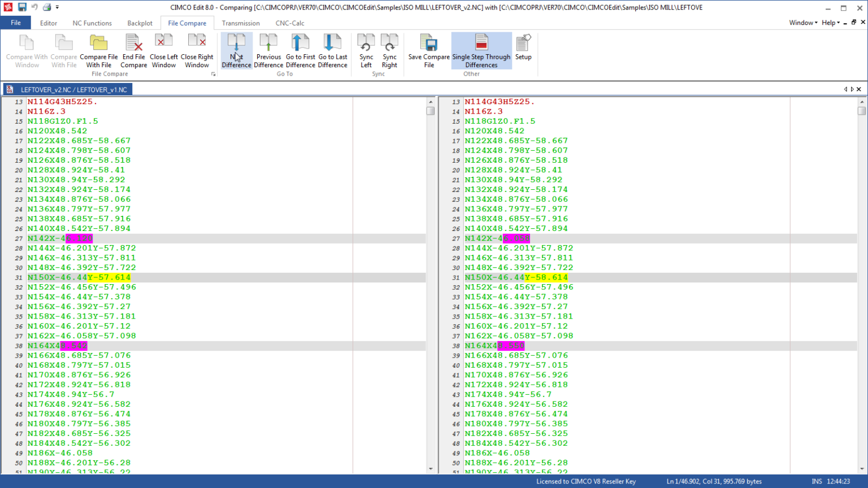Select Sync Left
The width and height of the screenshot is (868, 488).
point(366,51)
